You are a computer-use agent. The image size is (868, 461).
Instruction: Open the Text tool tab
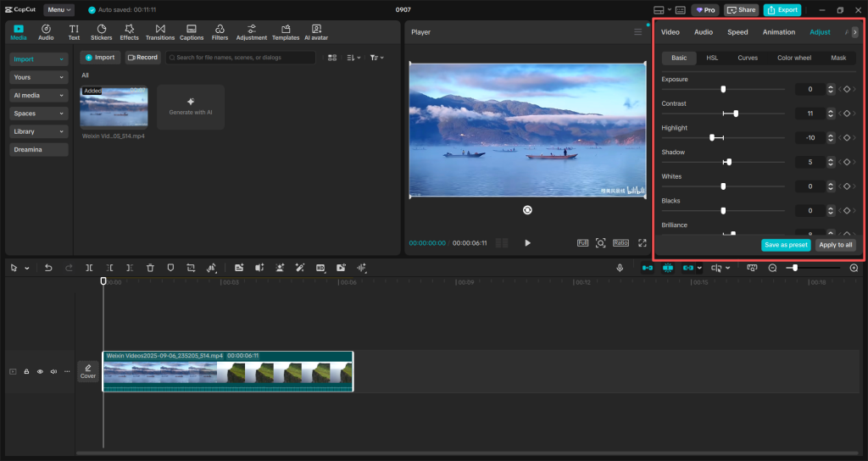click(x=74, y=32)
